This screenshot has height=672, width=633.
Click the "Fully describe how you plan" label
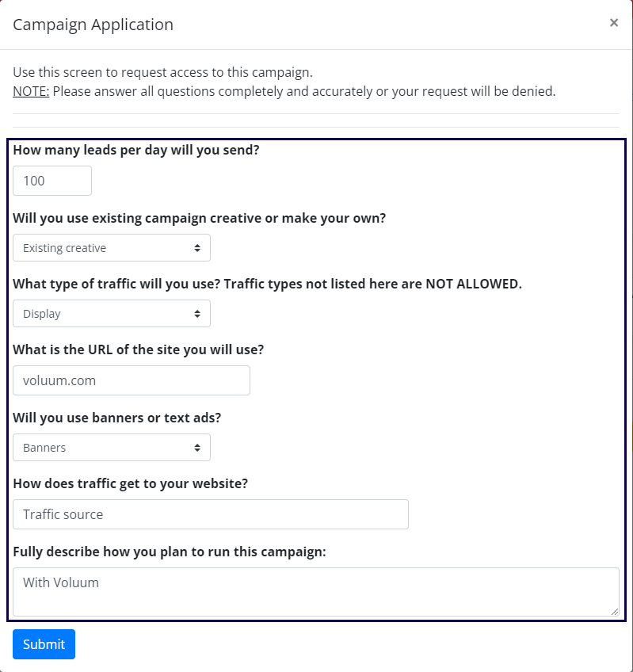(x=170, y=552)
